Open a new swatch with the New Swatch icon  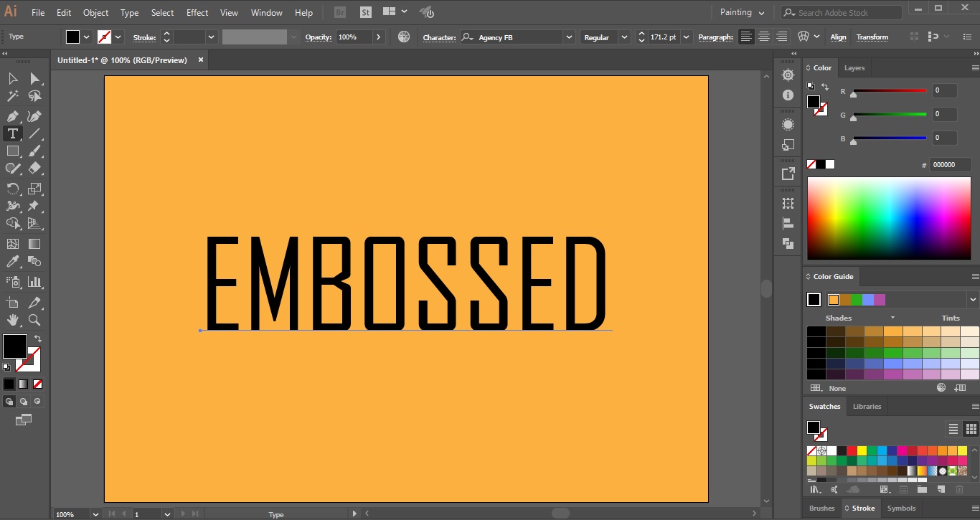[941, 489]
